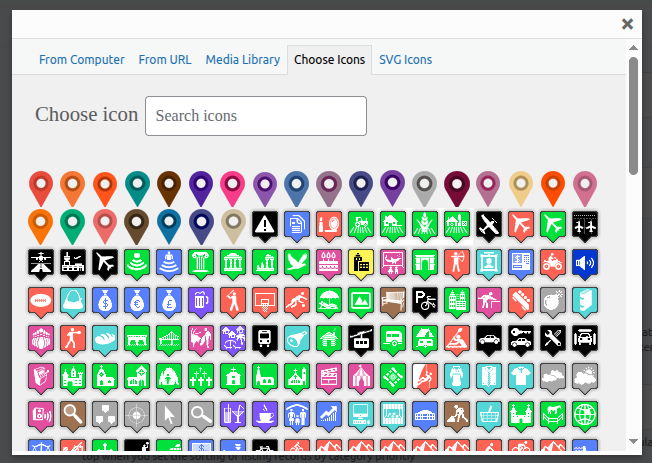Select the pink circus tent marker icon
Screen dimensions: 652x463
coord(361,379)
